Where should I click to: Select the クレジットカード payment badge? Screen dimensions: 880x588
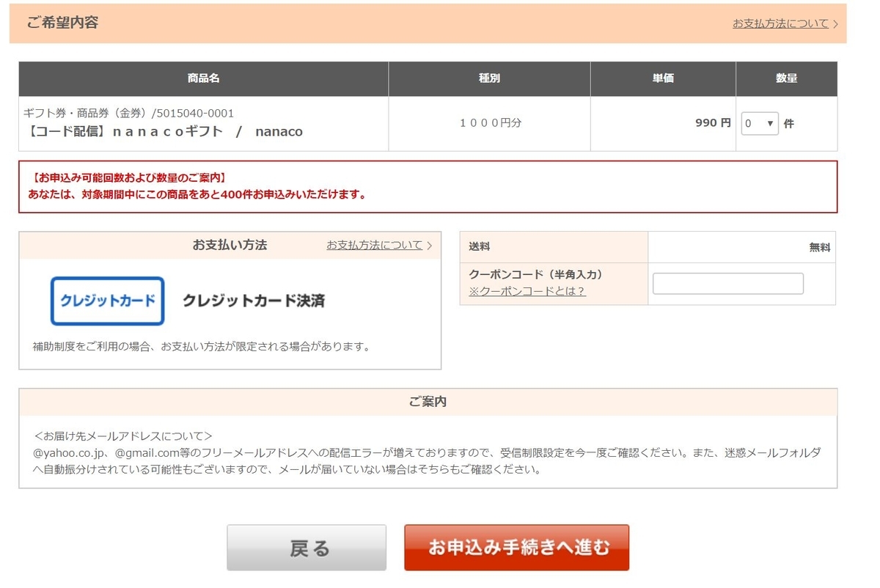tap(108, 301)
